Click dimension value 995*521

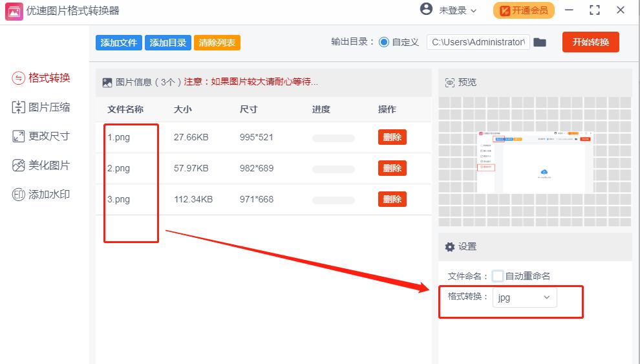[257, 137]
